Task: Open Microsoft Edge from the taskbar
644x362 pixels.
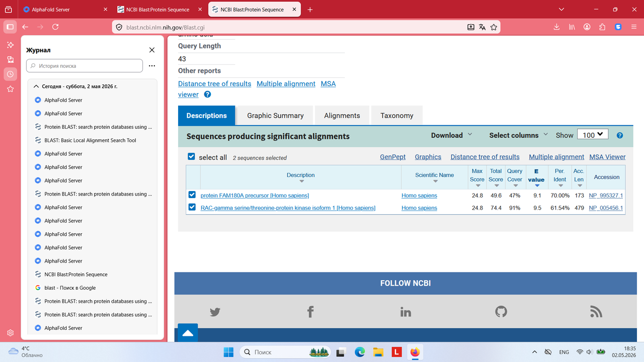Action: 360,352
